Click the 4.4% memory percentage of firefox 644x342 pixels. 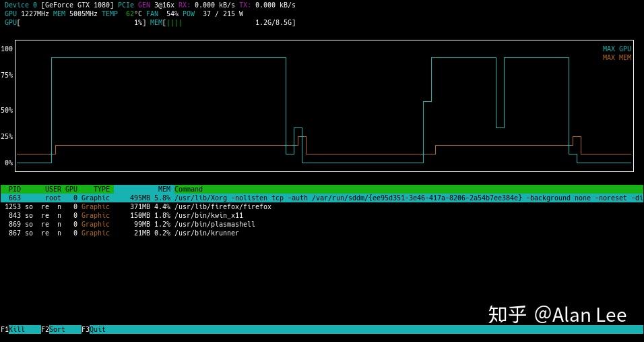(162, 207)
